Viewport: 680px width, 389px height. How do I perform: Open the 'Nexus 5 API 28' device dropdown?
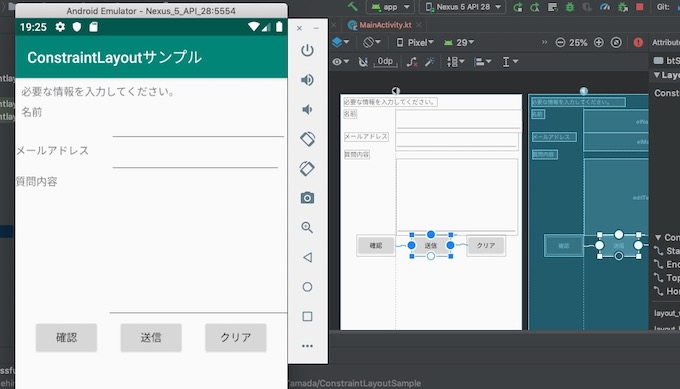[463, 7]
